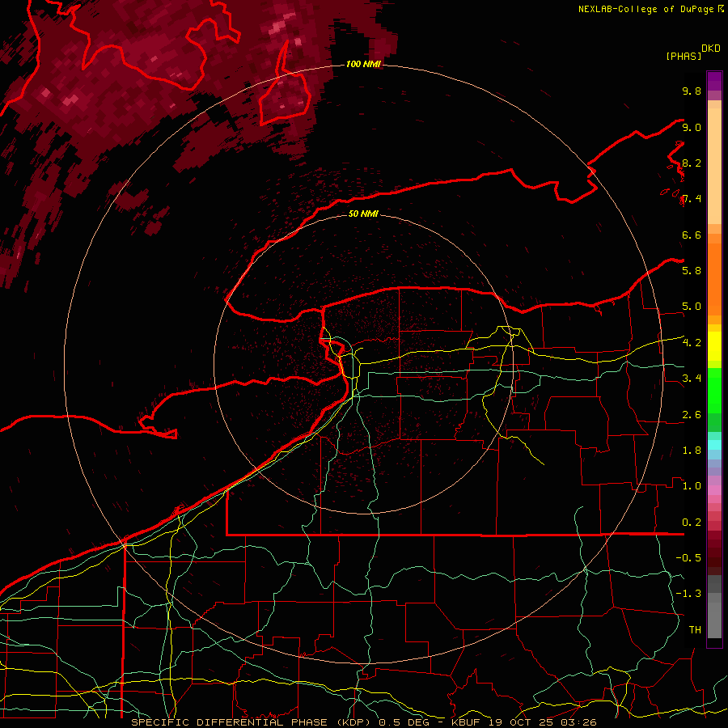This screenshot has height=728, width=728.
Task: Click the gray swatch beside TH
Action: coord(714,628)
